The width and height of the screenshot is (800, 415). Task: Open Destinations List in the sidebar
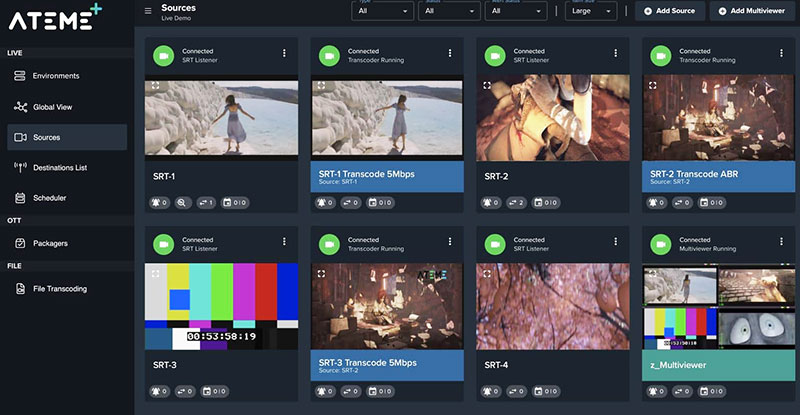(60, 168)
